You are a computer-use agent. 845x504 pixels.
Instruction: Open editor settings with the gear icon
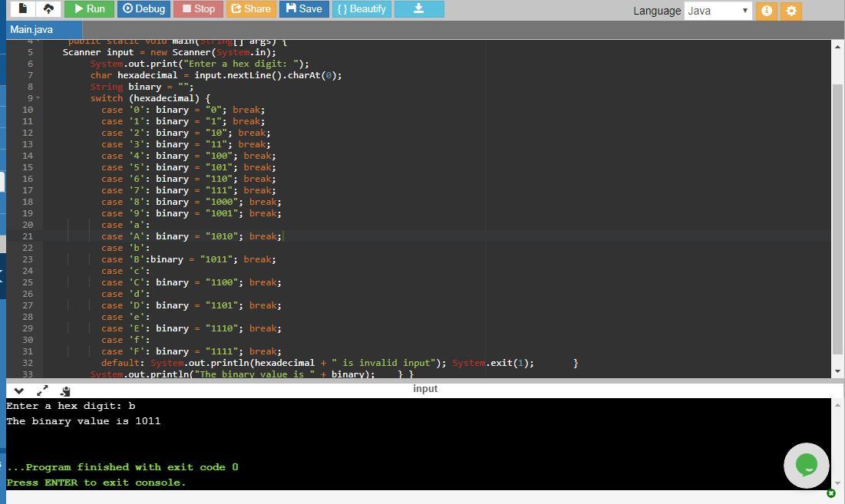tap(792, 10)
